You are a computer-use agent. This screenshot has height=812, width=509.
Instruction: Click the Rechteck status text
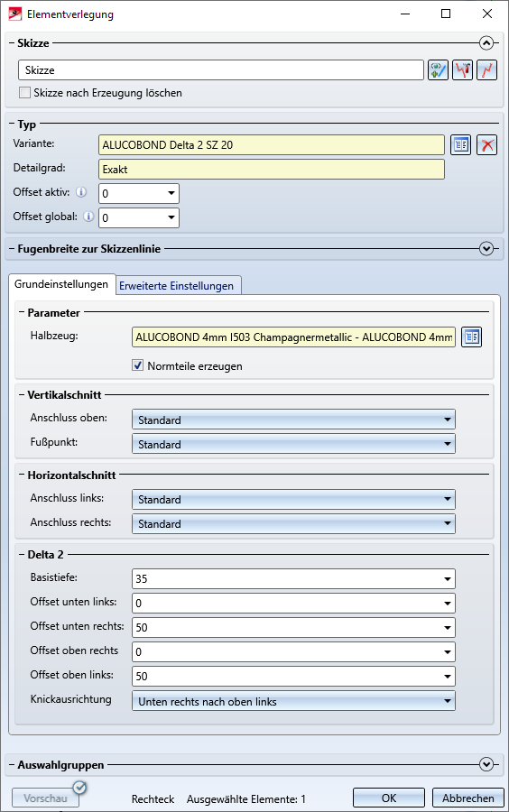click(x=153, y=799)
